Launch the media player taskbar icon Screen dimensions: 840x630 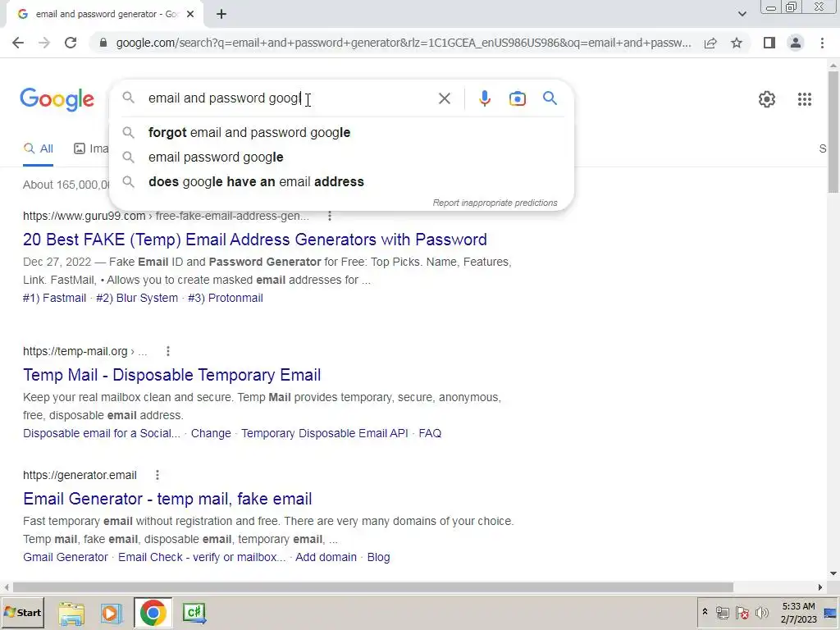pyautogui.click(x=112, y=613)
